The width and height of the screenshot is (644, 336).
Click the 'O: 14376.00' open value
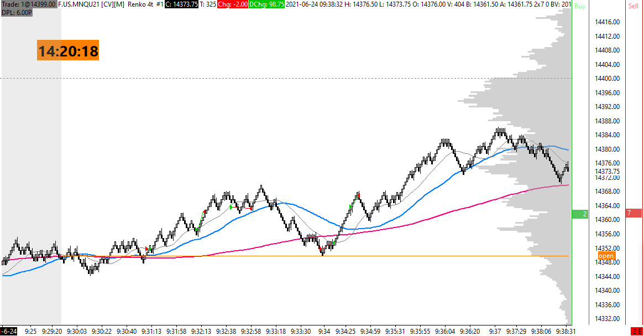pyautogui.click(x=429, y=4)
